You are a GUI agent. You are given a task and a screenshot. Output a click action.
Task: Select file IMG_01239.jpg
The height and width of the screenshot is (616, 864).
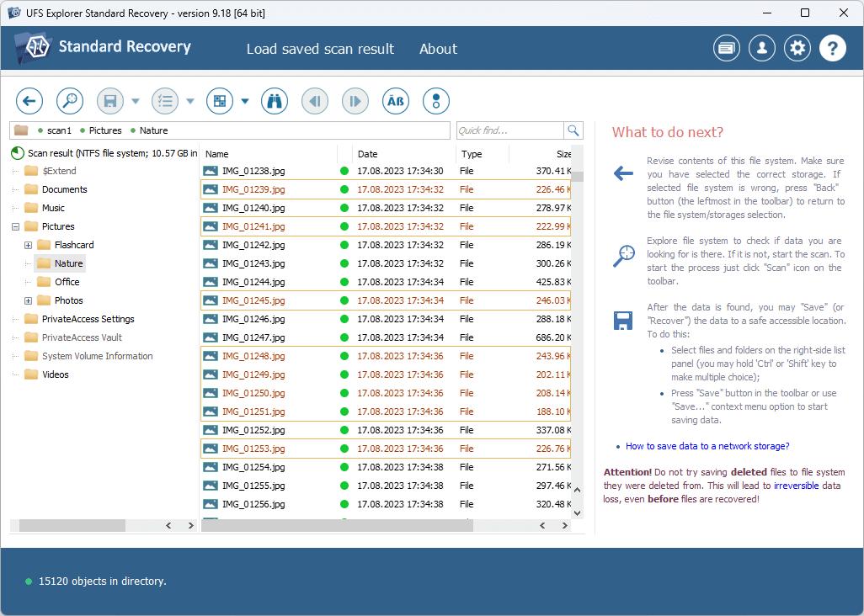click(x=386, y=189)
